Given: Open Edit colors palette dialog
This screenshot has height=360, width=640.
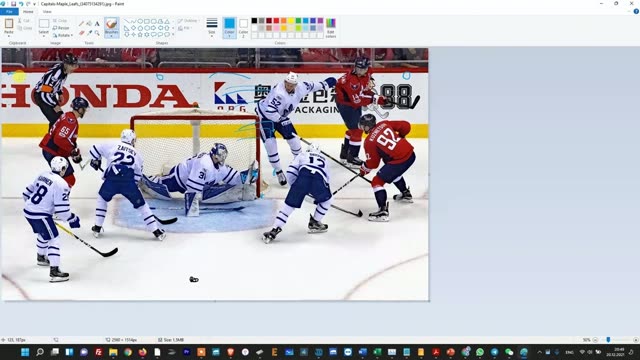Looking at the screenshot, I should coord(331,28).
